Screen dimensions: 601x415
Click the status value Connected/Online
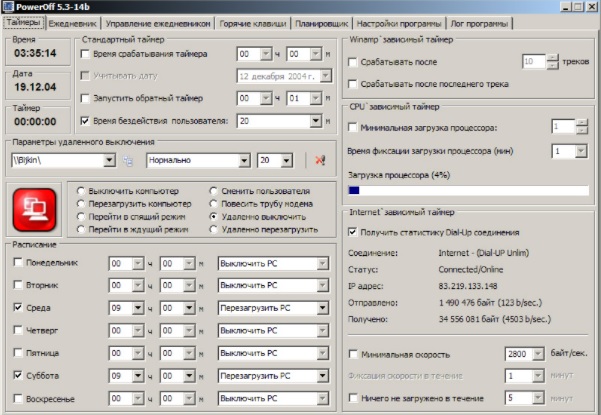click(x=471, y=269)
